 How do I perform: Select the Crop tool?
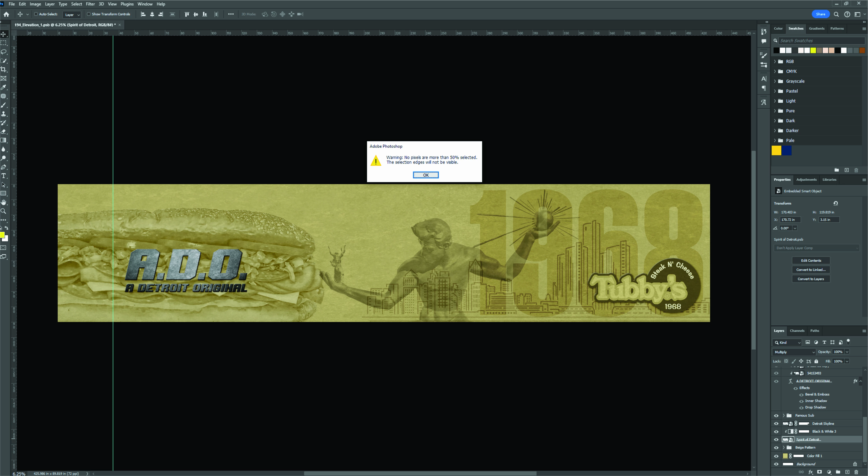(x=4, y=69)
